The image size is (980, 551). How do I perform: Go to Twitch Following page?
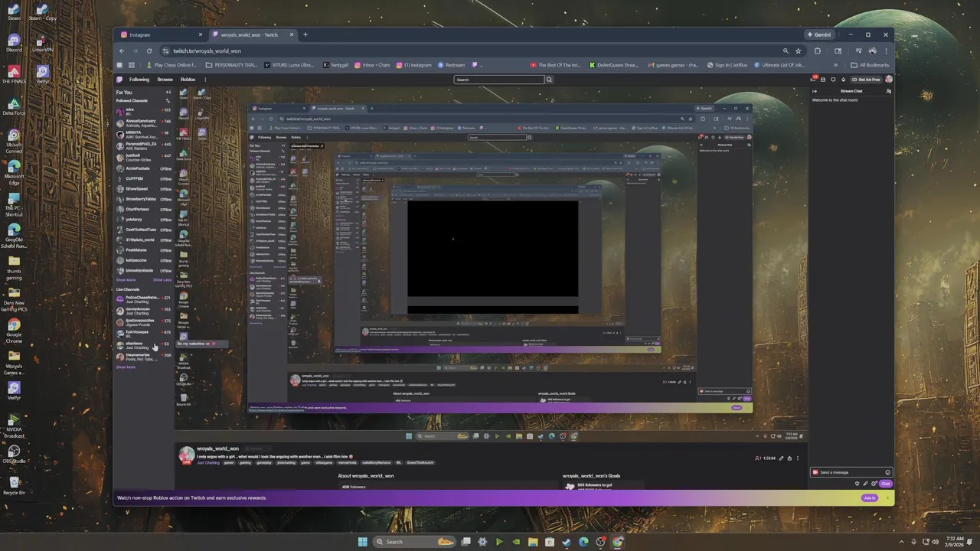[139, 80]
